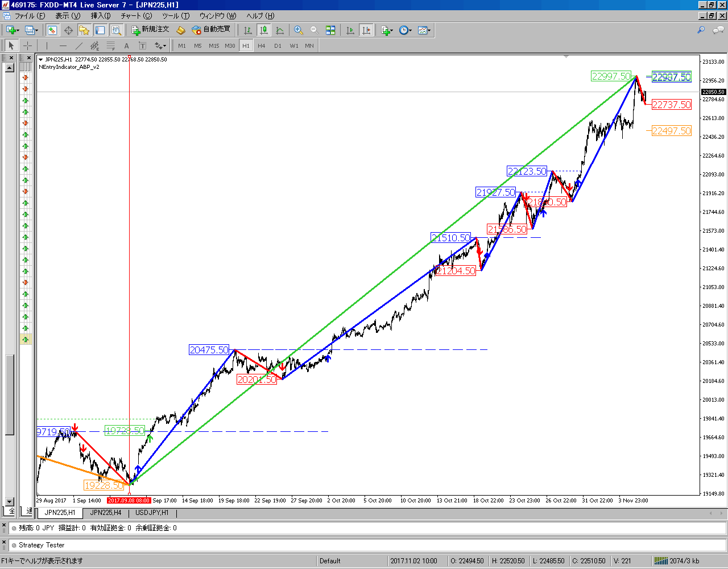Viewport: 728px width, 569px height.
Task: Open the indicators list dropdown
Action: tap(387, 30)
